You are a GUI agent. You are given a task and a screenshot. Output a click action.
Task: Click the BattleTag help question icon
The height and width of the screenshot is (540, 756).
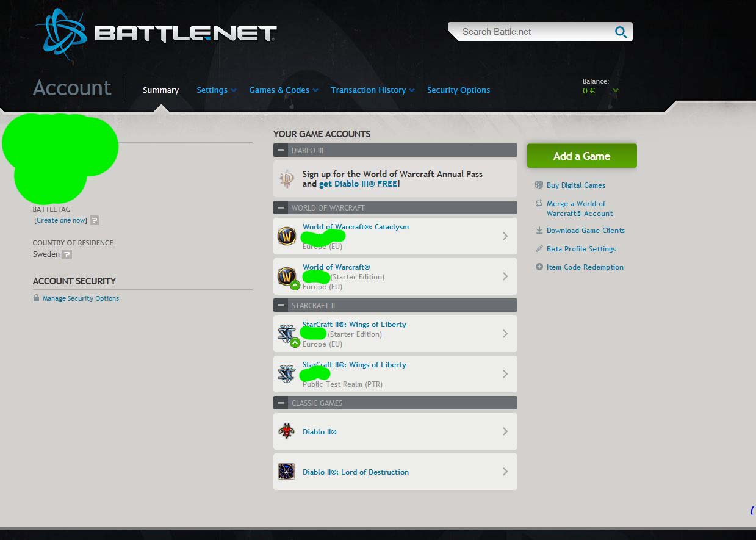click(x=95, y=220)
